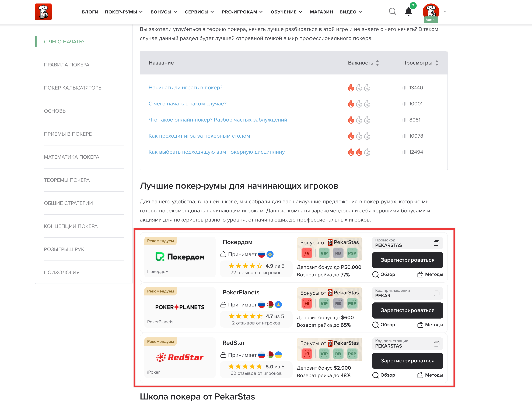Click Зарегистрироваться for PokerPlanets

407,310
